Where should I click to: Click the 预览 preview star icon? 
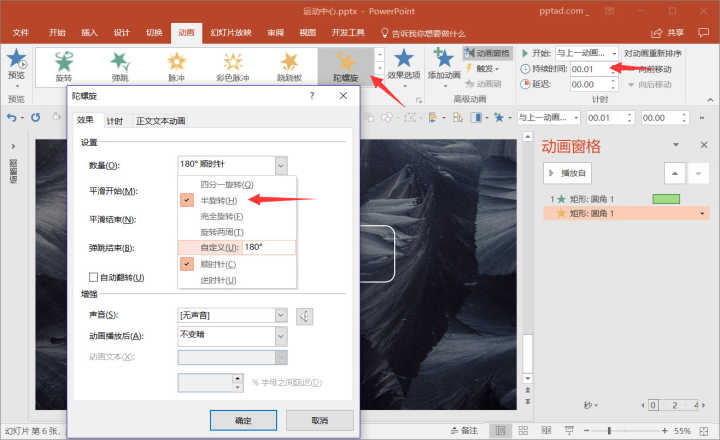click(x=17, y=59)
